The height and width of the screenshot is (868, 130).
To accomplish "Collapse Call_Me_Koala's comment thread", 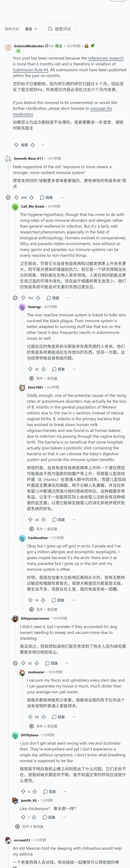I will click(15, 298).
